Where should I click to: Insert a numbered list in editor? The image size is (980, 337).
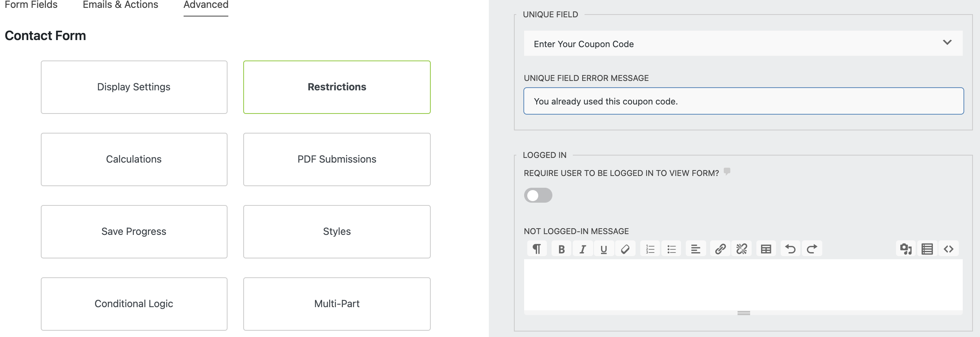tap(650, 249)
